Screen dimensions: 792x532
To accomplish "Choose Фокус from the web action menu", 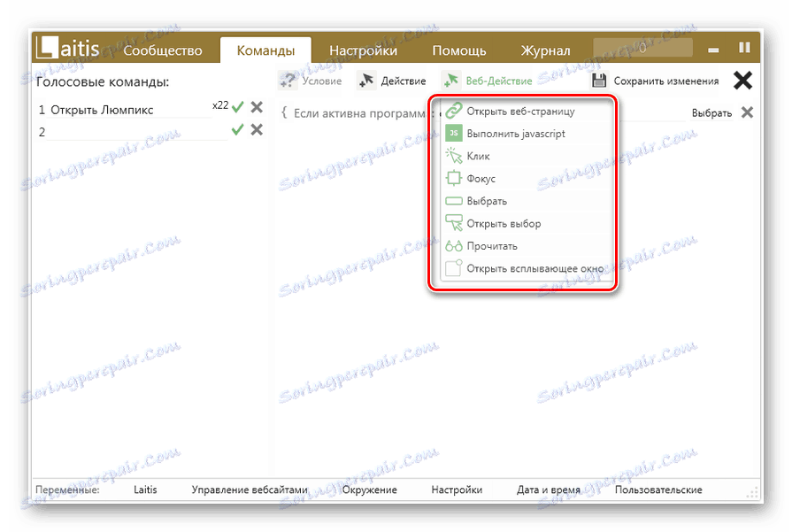I will click(x=527, y=178).
